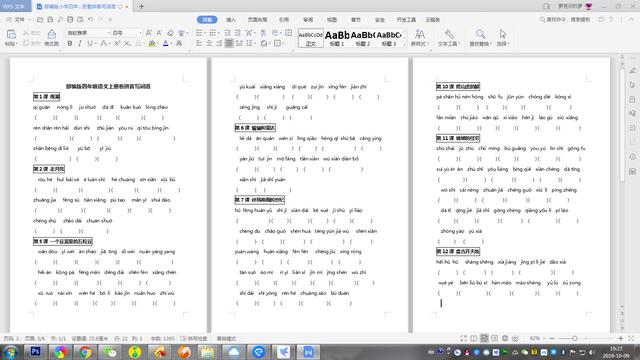Viewport: 640px width, 360px height.
Task: Open Photoshop from the taskbar
Action: tap(36, 351)
